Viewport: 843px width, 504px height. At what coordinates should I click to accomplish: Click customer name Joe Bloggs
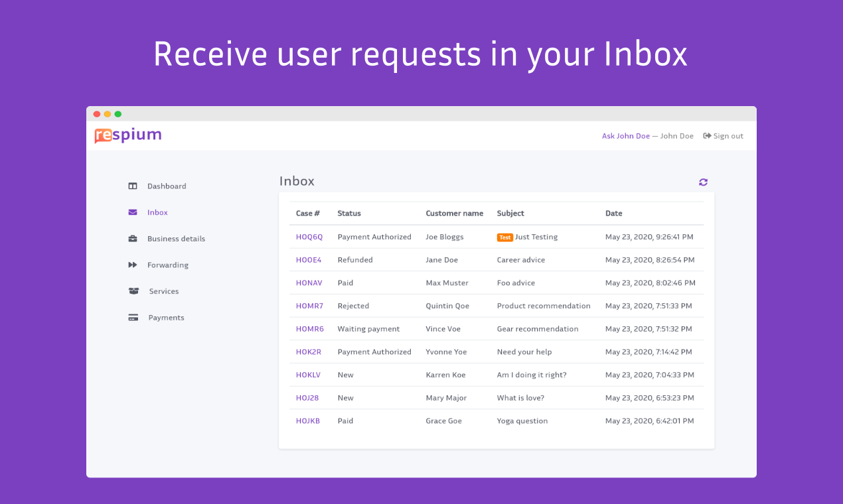445,237
